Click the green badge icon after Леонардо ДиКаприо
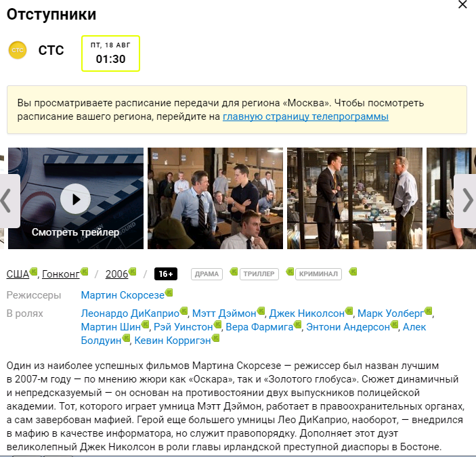This screenshot has width=476, height=457. click(x=183, y=311)
